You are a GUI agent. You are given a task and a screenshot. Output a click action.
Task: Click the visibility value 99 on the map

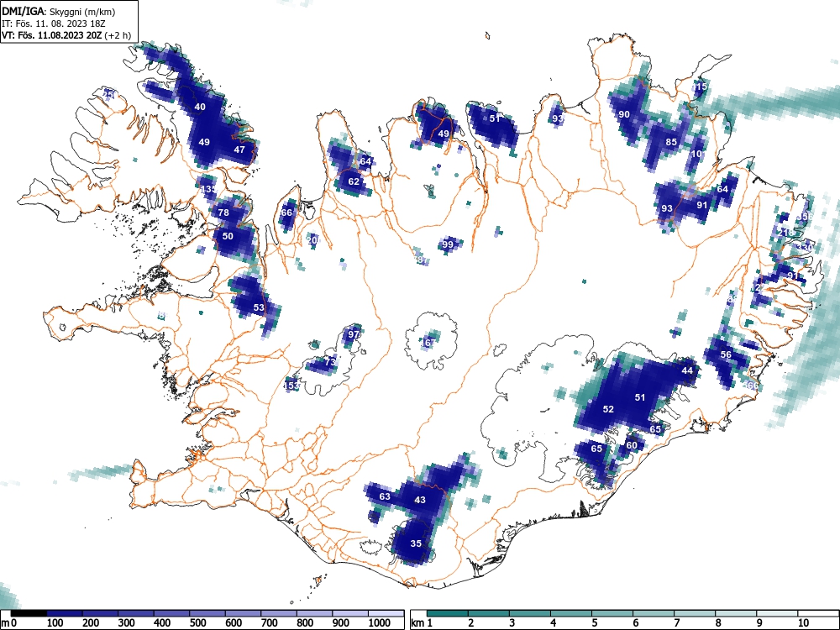tap(448, 244)
